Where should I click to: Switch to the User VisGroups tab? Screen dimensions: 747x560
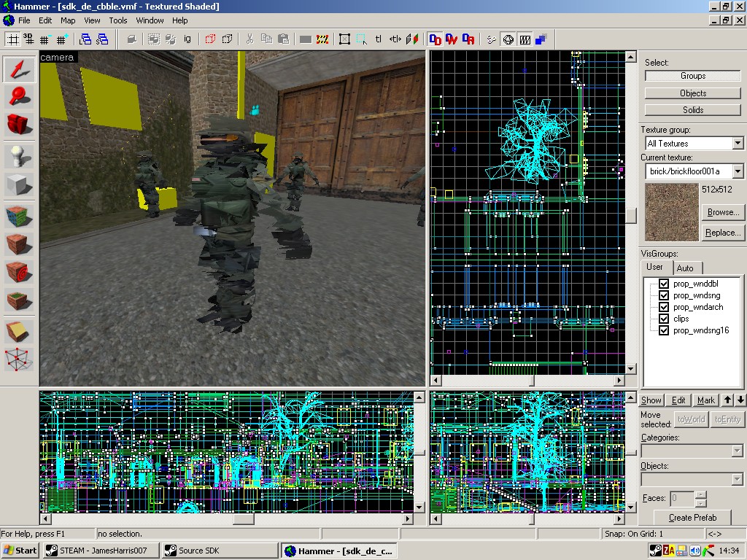[x=654, y=267]
